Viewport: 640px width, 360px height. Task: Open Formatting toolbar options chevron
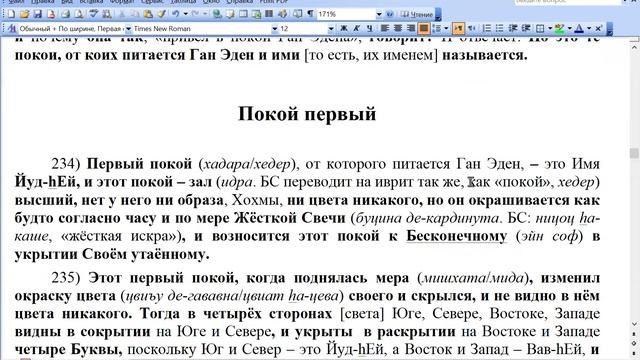pyautogui.click(x=609, y=29)
